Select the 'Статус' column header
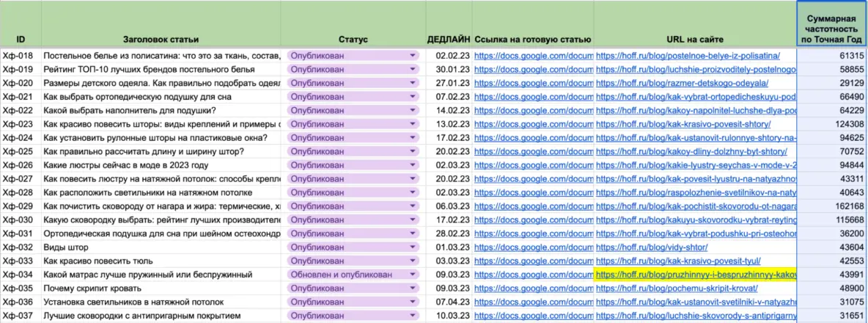The width and height of the screenshot is (868, 323). pos(353,38)
